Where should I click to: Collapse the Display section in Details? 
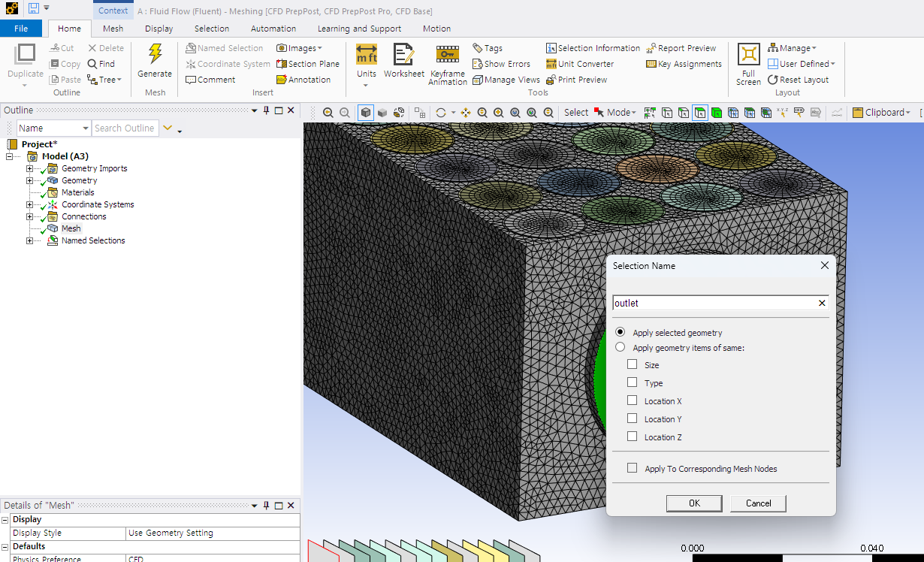(5, 520)
